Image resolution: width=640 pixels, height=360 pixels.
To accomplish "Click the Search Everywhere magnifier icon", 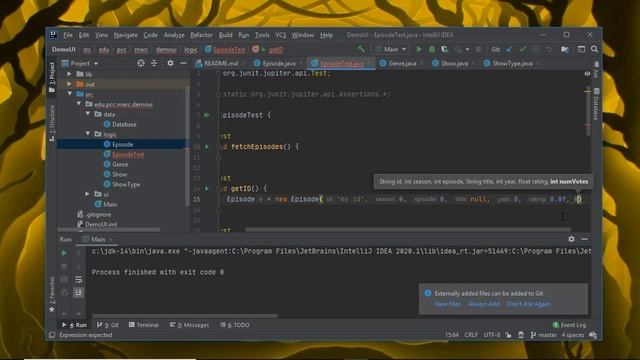I will click(x=594, y=49).
